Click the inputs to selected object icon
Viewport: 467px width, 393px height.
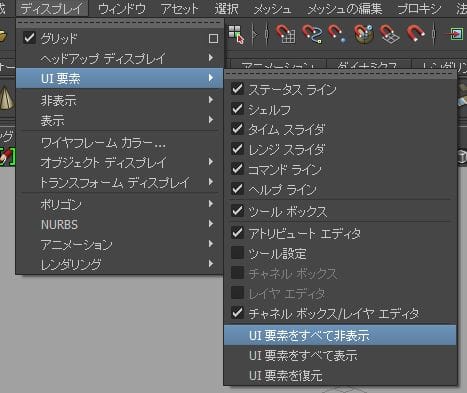click(x=455, y=34)
